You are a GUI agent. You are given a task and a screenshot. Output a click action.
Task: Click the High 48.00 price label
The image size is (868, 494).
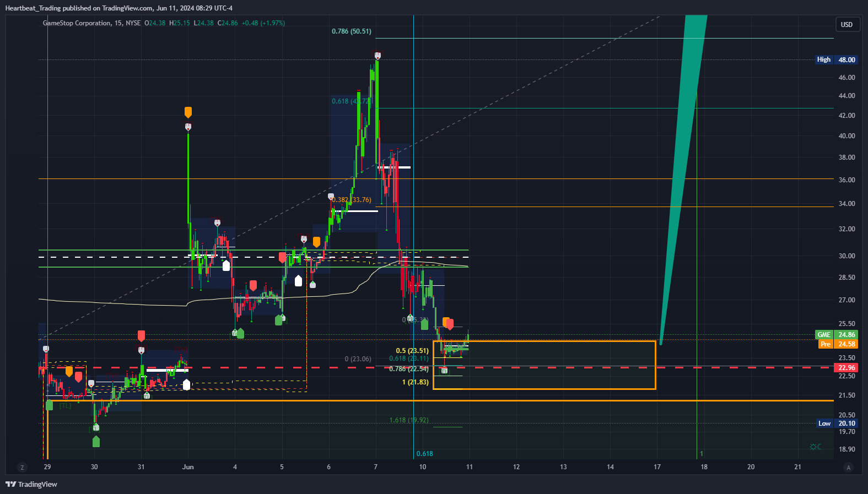pos(836,59)
